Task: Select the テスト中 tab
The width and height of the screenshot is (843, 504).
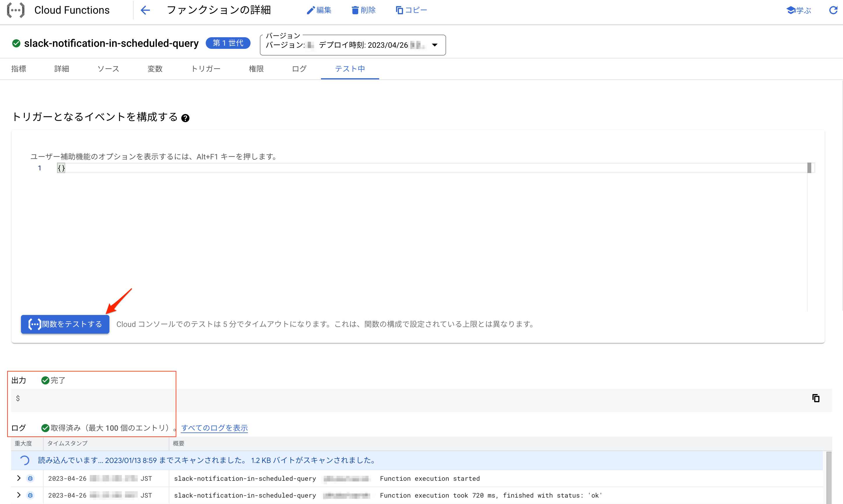Action: (350, 69)
